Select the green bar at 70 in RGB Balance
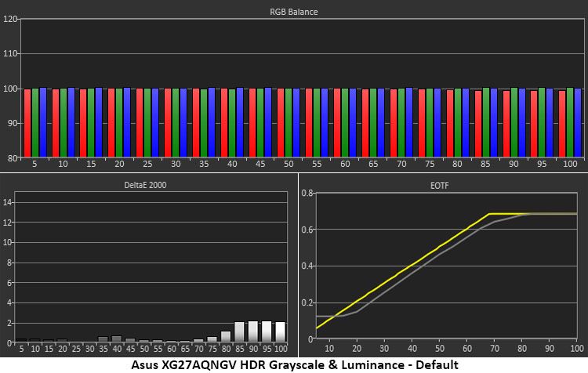Screen dimensions: 588x373 coord(401,122)
